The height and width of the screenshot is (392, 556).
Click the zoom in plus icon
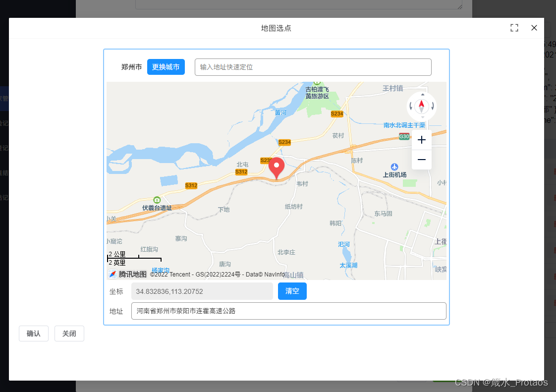tap(421, 140)
